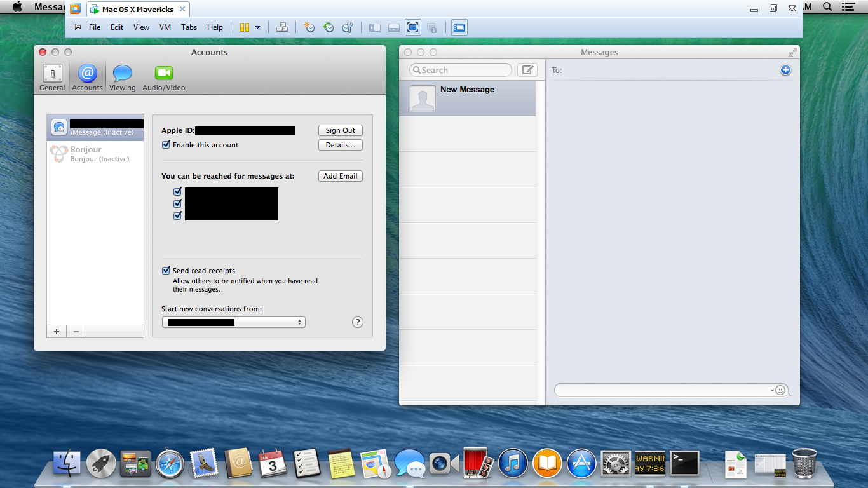The height and width of the screenshot is (488, 868).
Task: Click VMware send Ctrl+Alt+Del icon
Action: click(x=283, y=27)
